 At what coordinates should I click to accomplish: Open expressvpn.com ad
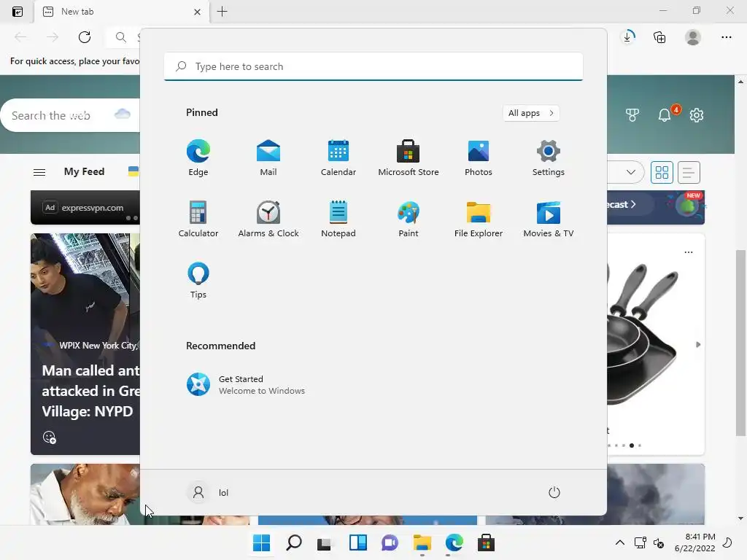point(85,208)
